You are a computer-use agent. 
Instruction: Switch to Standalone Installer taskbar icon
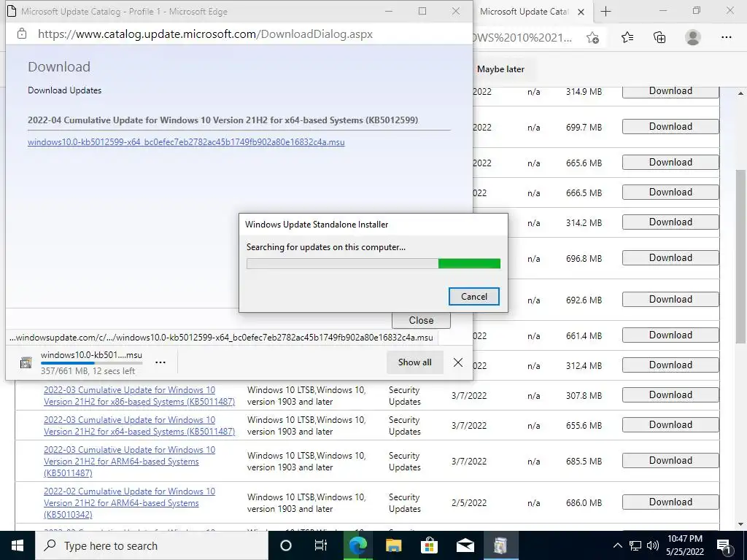click(x=500, y=545)
